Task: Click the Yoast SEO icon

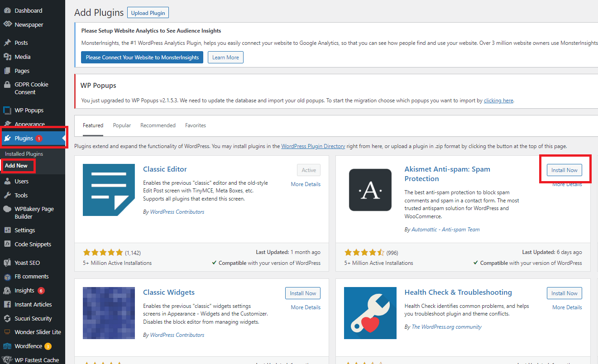Action: (7, 263)
